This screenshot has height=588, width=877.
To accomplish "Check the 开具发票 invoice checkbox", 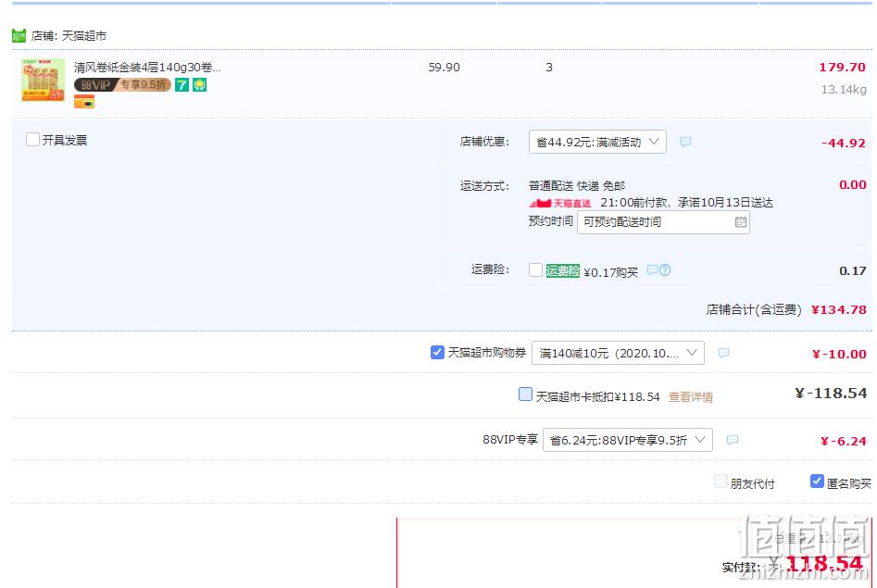I will [x=33, y=139].
